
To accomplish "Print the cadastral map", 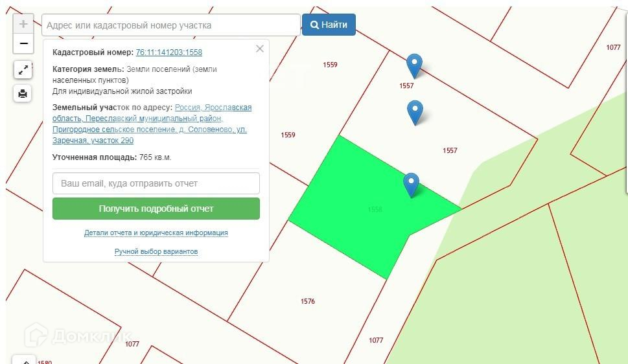I will point(23,94).
